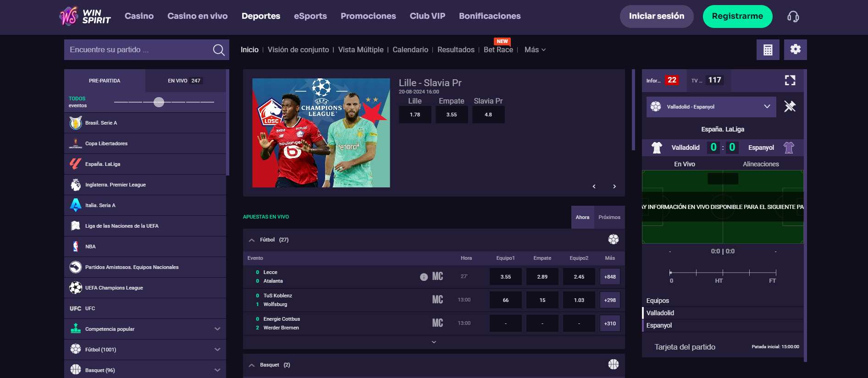This screenshot has height=378, width=868.
Task: Click the search magnifier icon
Action: (x=219, y=50)
